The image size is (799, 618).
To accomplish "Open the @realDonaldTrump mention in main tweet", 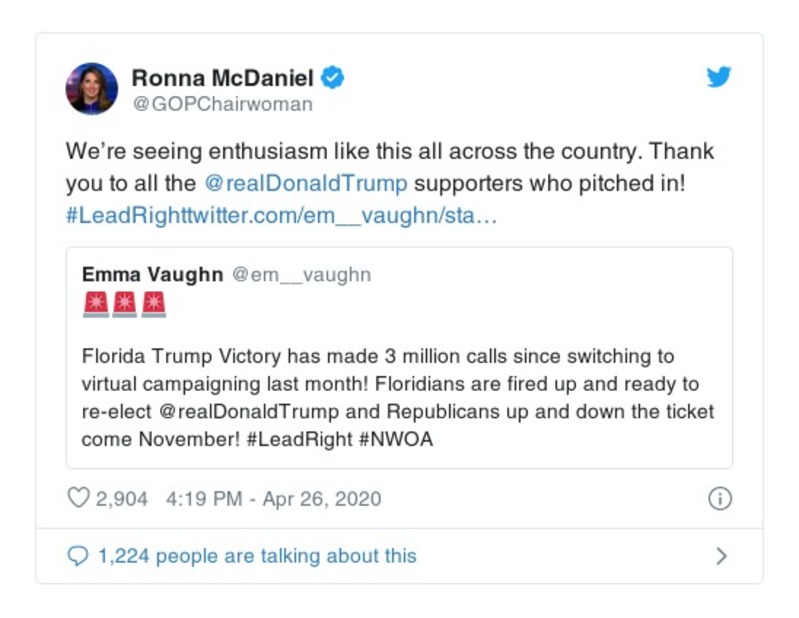I will (x=305, y=184).
